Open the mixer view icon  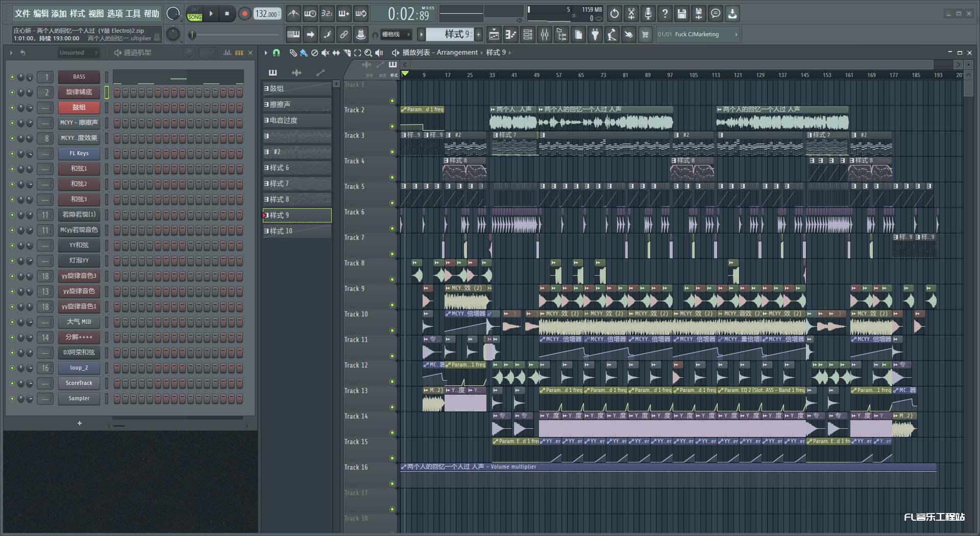coord(545,35)
